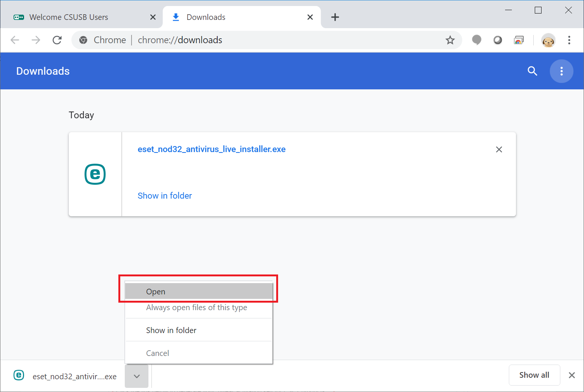Viewport: 584px width, 392px height.
Task: Select the Downloads tab
Action: (242, 17)
